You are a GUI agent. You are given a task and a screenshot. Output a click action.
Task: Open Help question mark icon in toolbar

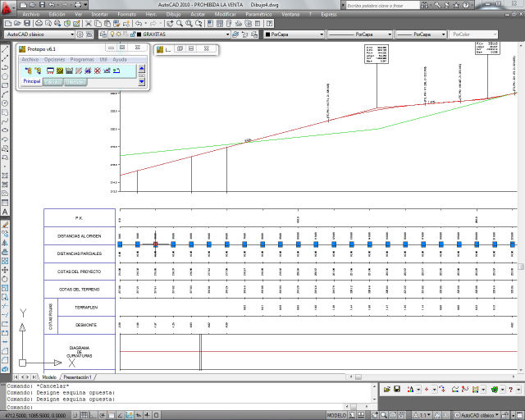(269, 24)
